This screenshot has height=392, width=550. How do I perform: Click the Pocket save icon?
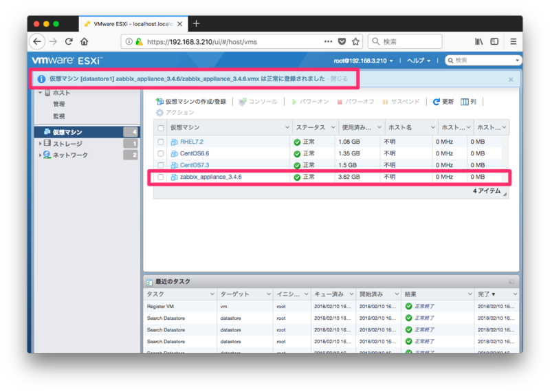pos(342,42)
